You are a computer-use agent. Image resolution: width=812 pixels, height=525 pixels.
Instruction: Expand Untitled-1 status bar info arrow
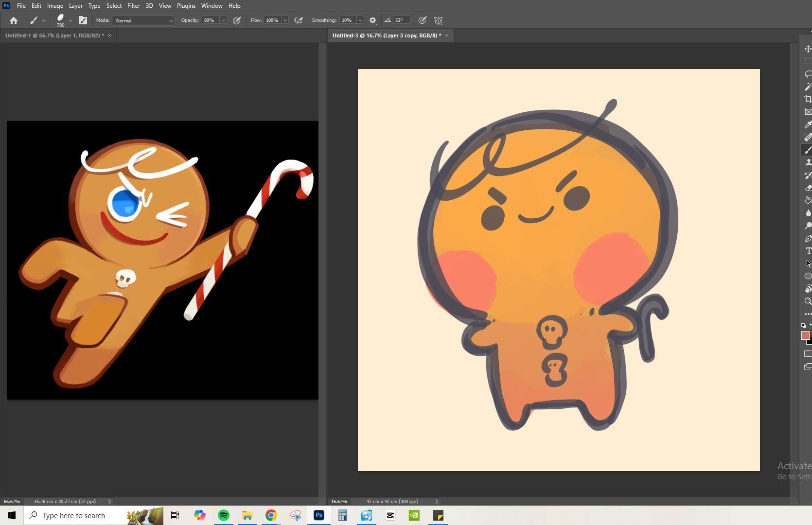(x=109, y=501)
